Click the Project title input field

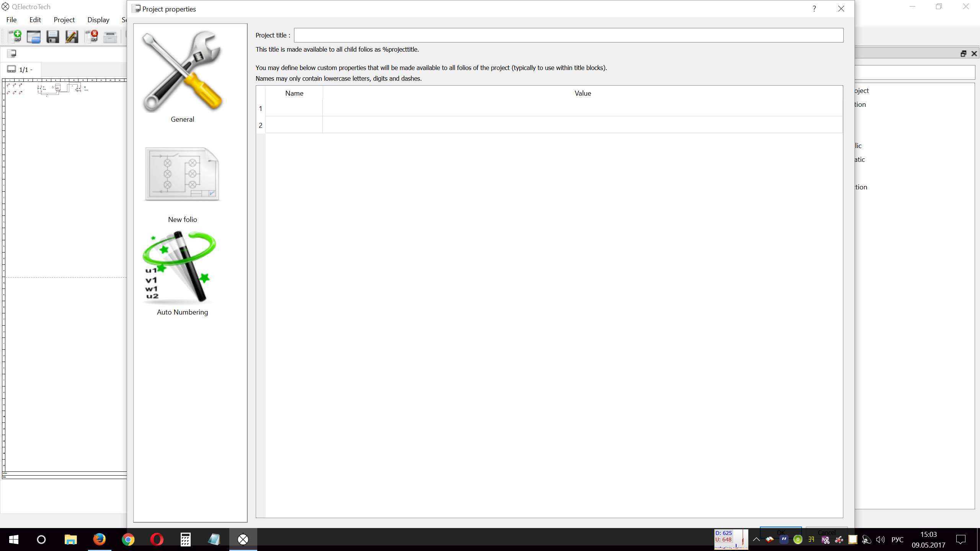(568, 35)
